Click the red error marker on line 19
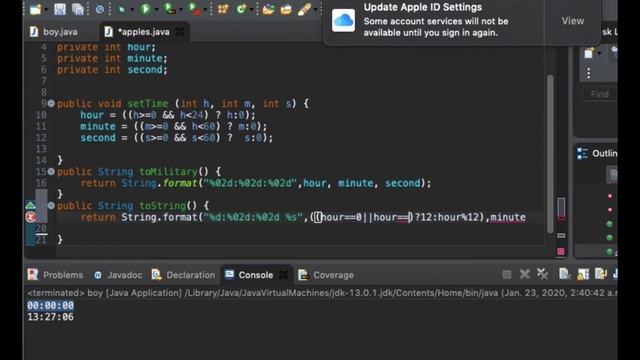 click(x=31, y=217)
